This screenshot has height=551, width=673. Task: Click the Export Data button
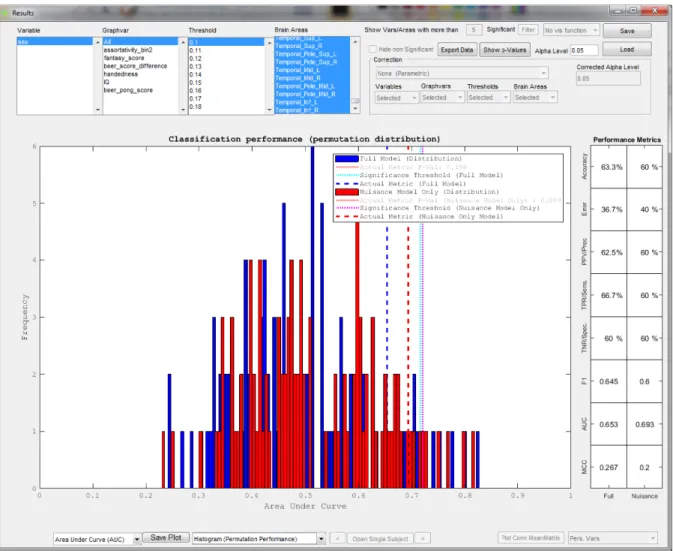coord(457,50)
